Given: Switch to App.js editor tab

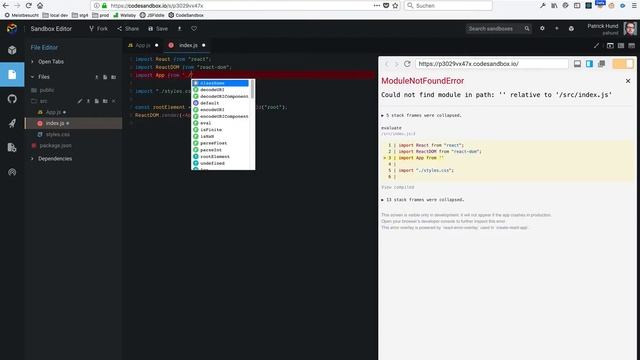Looking at the screenshot, I should click(143, 45).
